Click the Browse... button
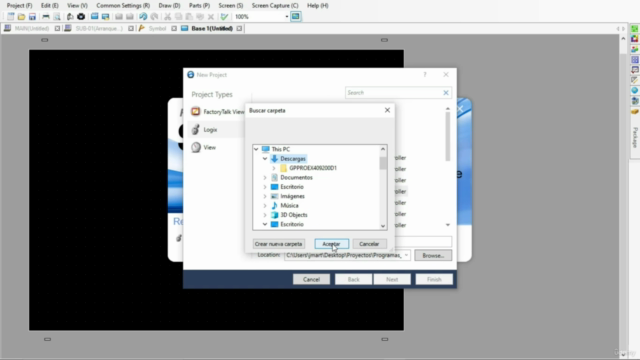Image resolution: width=640 pixels, height=360 pixels. [433, 256]
